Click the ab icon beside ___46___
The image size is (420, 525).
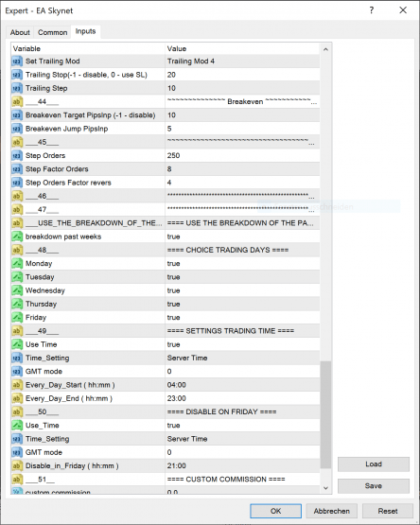(x=17, y=196)
